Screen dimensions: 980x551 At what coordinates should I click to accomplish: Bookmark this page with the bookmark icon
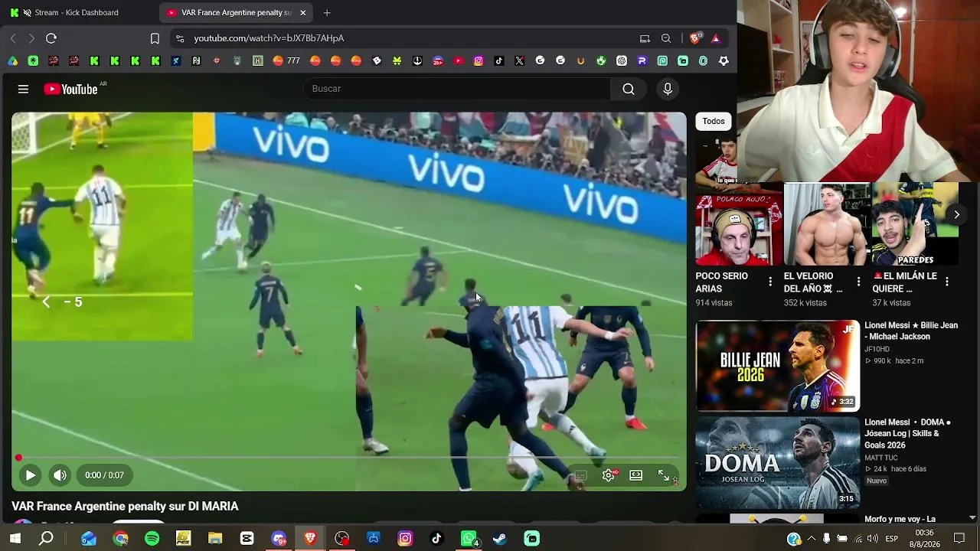click(x=155, y=38)
